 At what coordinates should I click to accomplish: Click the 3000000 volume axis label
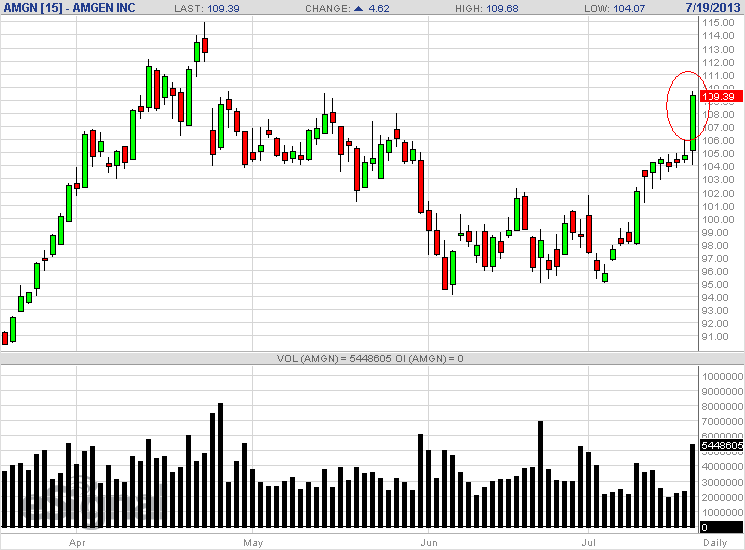click(x=722, y=483)
